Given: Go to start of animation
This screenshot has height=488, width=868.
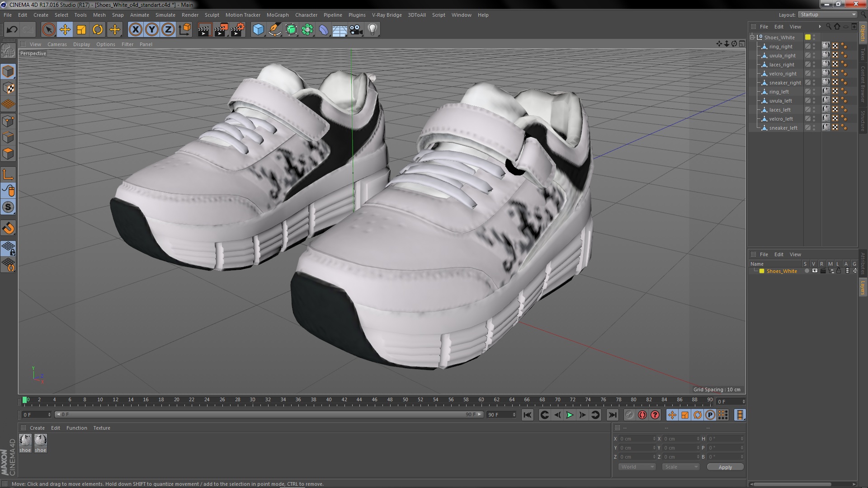Looking at the screenshot, I should coord(527,415).
